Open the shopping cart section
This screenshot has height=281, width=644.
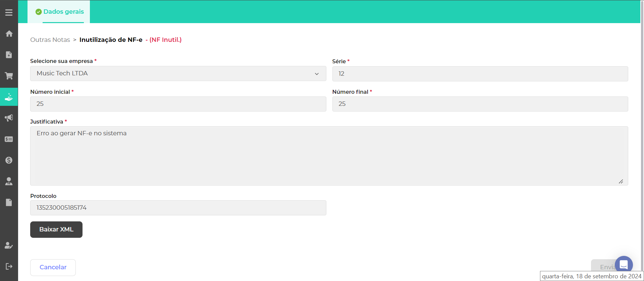[x=9, y=76]
